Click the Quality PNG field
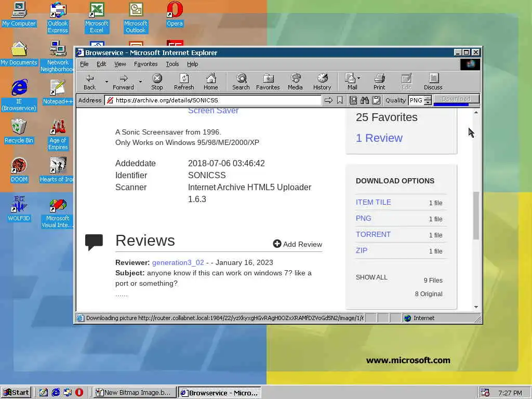The height and width of the screenshot is (399, 532). coord(416,100)
